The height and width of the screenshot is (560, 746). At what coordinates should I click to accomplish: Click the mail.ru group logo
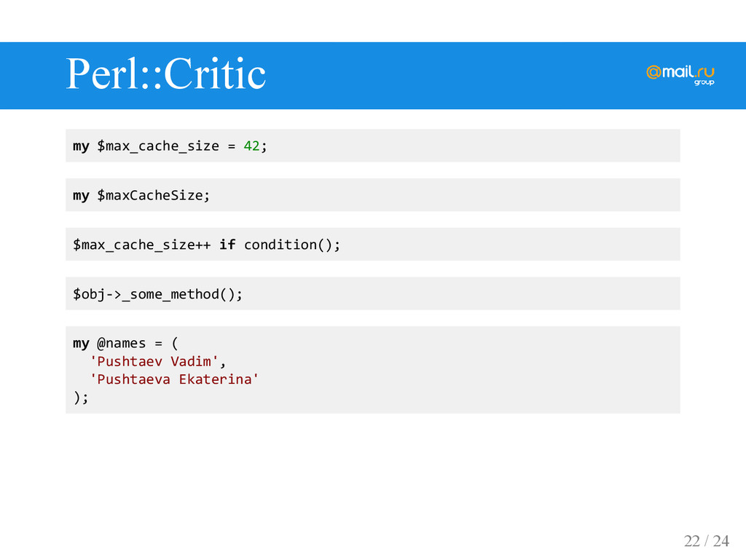point(680,74)
